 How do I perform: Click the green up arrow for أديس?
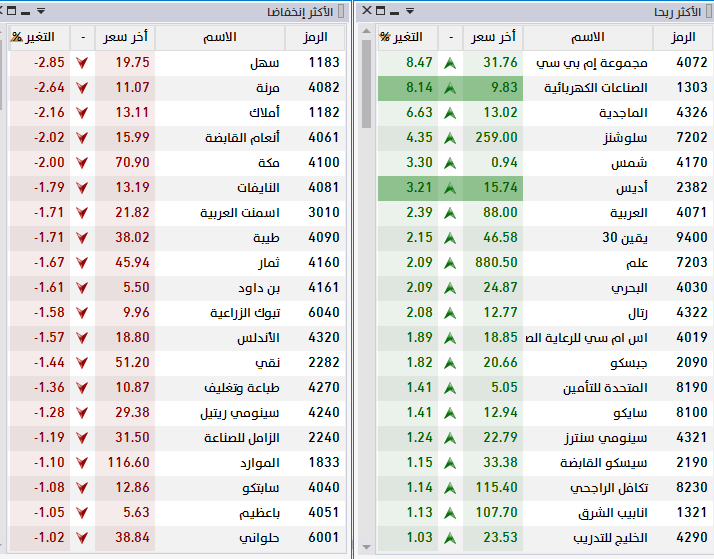pos(450,188)
